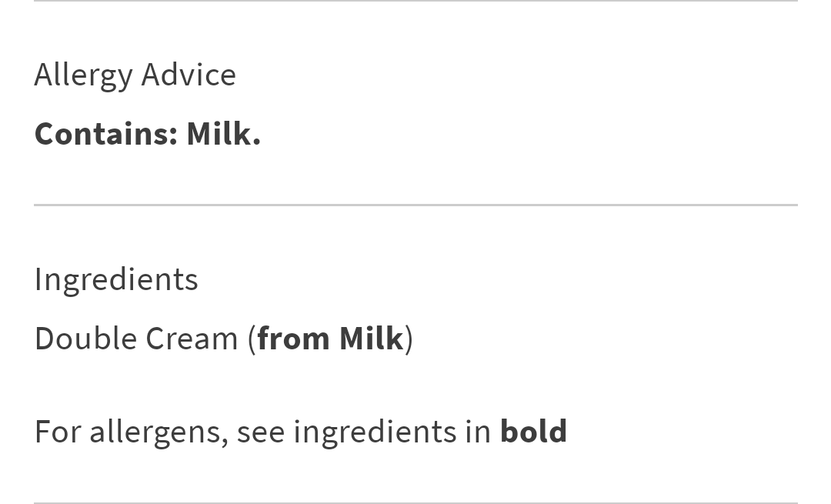
Task: Click divider line below allergens note
Action: tap(415, 502)
